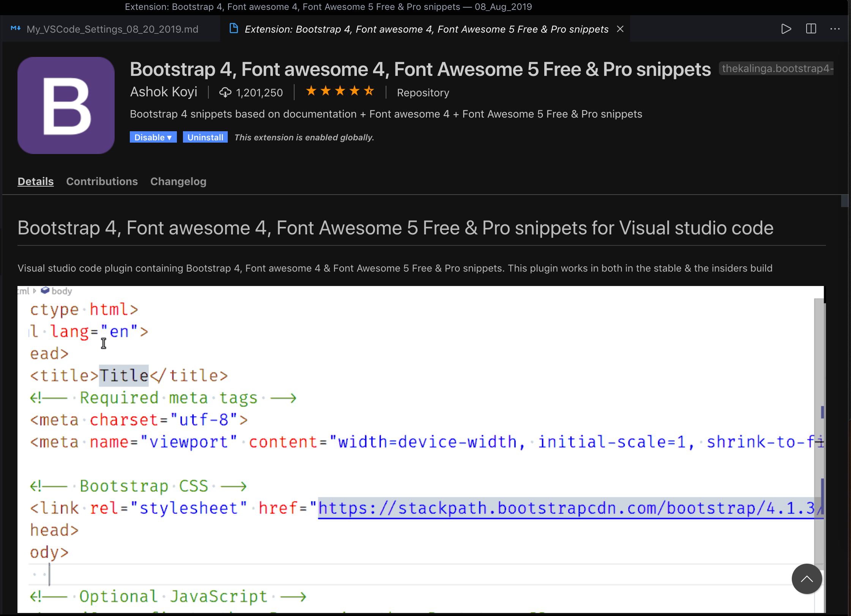Select the Details tab
This screenshot has width=851, height=616.
36,181
